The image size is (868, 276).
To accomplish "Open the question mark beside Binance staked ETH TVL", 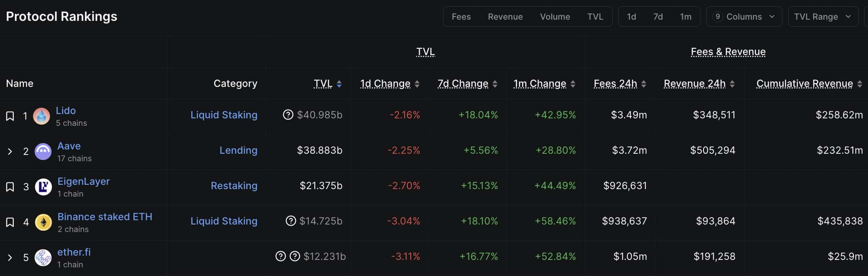I will click(x=290, y=221).
